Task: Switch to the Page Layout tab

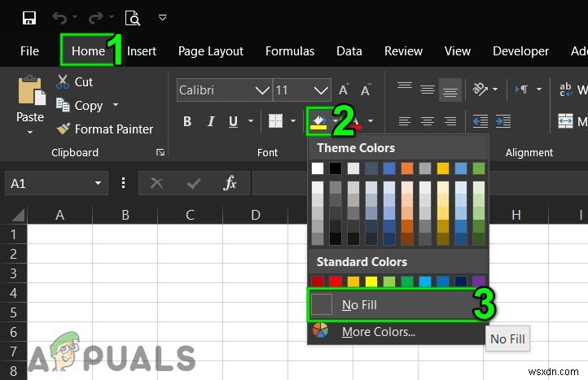Action: point(211,51)
